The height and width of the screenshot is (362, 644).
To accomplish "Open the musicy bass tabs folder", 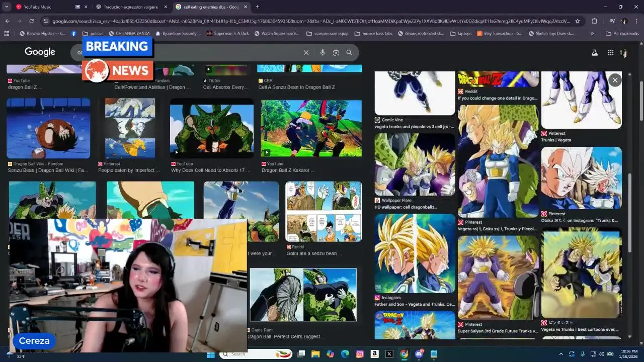I will pos(373,34).
